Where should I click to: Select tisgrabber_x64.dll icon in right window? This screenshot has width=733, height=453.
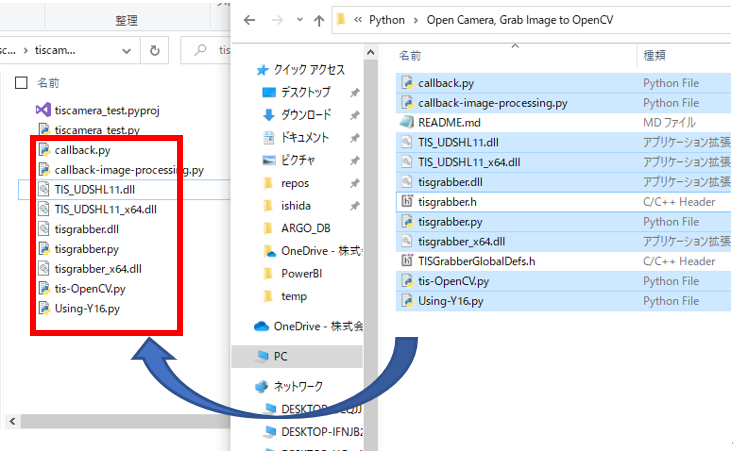click(407, 241)
